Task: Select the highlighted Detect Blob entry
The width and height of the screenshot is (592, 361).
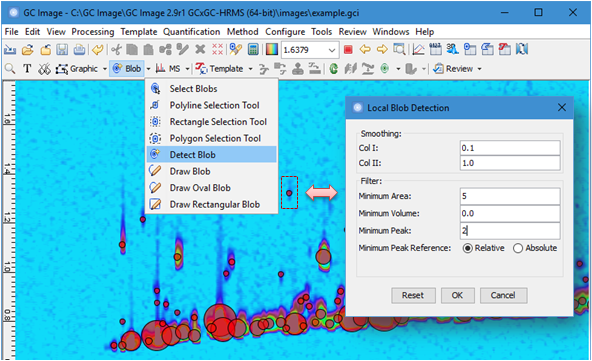Action: coord(211,155)
